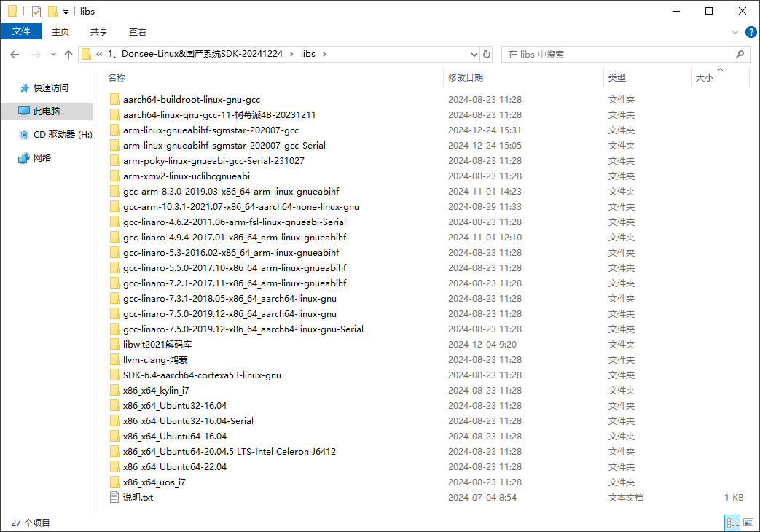Viewport: 760px width, 532px height.
Task: Switch to large icons view
Action: tap(748, 523)
